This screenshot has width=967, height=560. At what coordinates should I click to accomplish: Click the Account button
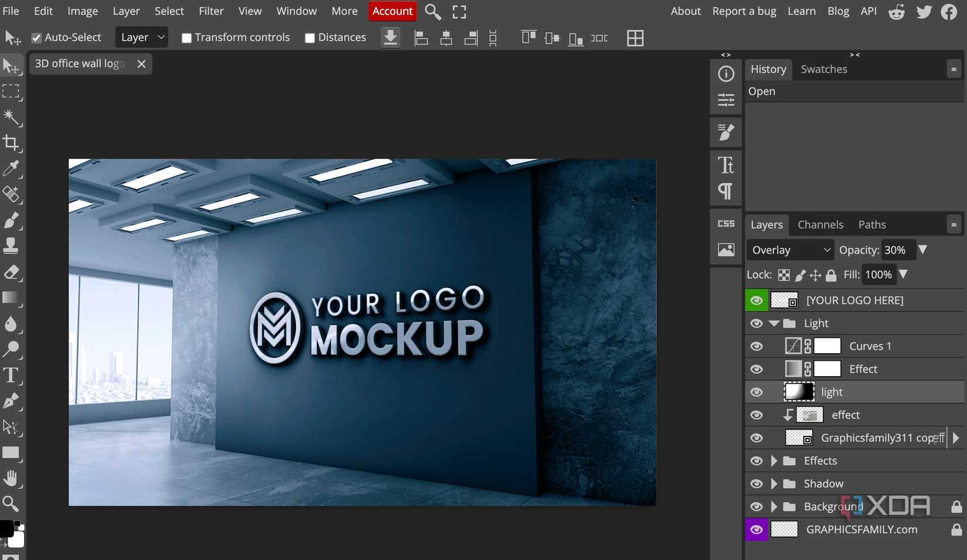[391, 11]
